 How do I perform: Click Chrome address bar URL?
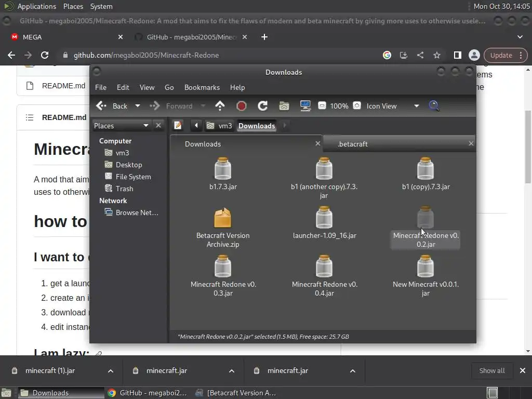tap(146, 55)
